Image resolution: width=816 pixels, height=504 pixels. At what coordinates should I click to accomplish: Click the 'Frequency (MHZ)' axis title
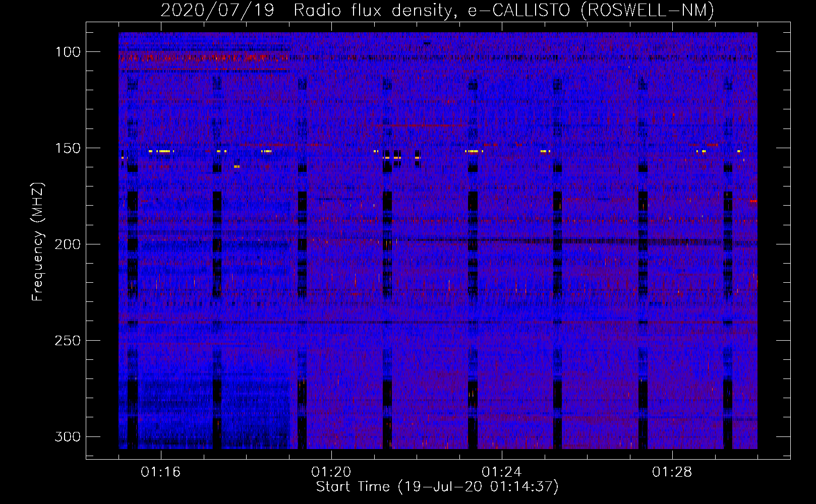[38, 242]
